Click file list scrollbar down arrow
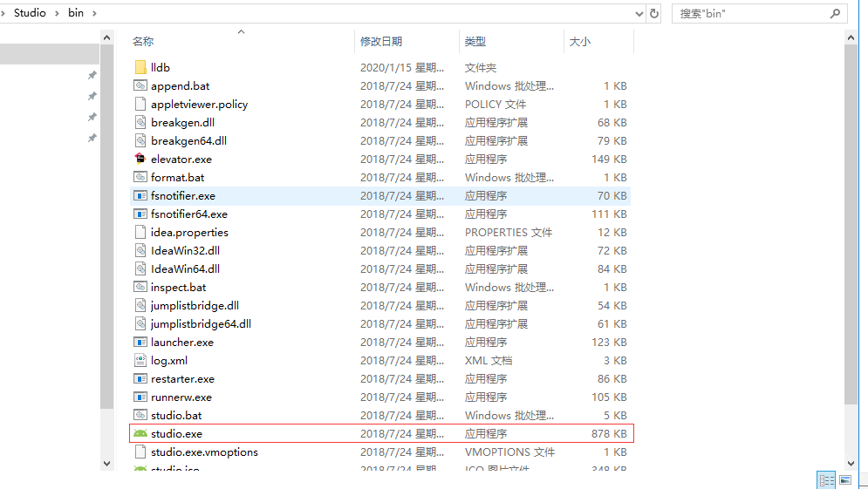The height and width of the screenshot is (489, 868). click(x=851, y=464)
